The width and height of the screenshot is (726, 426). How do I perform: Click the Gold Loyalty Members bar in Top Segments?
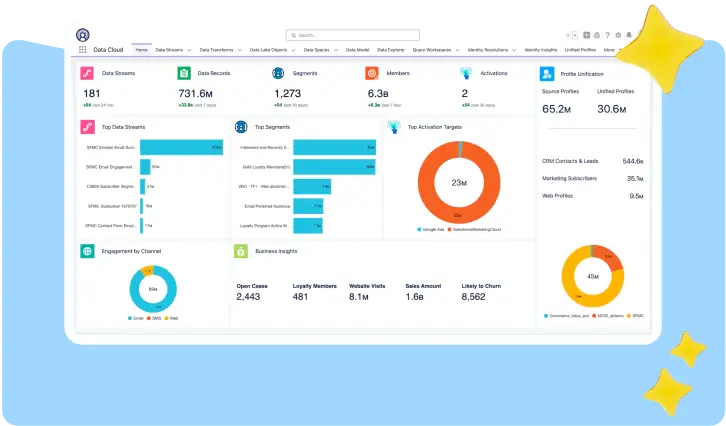[x=334, y=167]
